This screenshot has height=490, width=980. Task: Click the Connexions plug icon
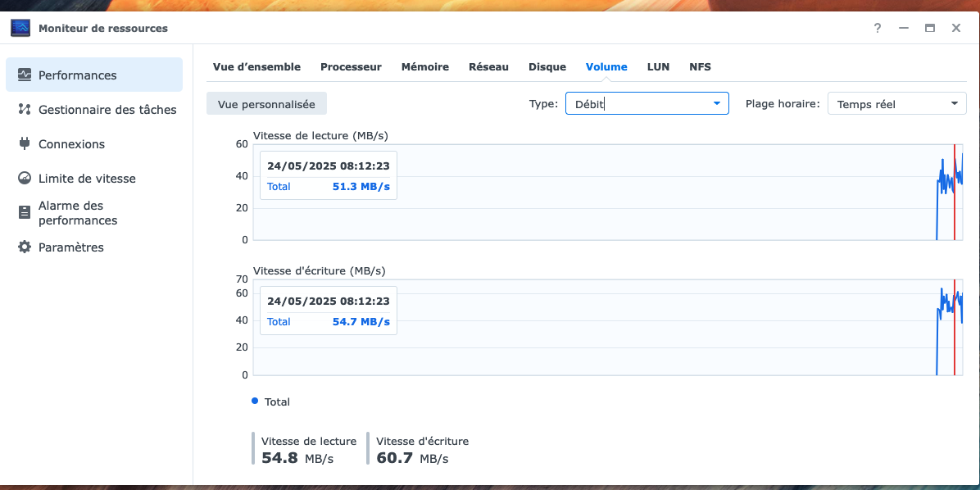(25, 143)
